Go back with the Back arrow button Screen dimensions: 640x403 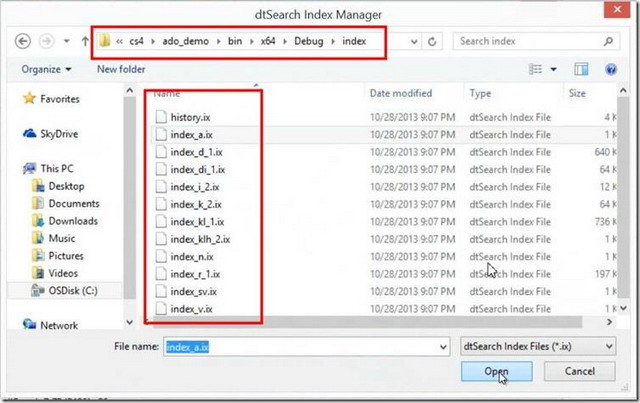coord(23,41)
